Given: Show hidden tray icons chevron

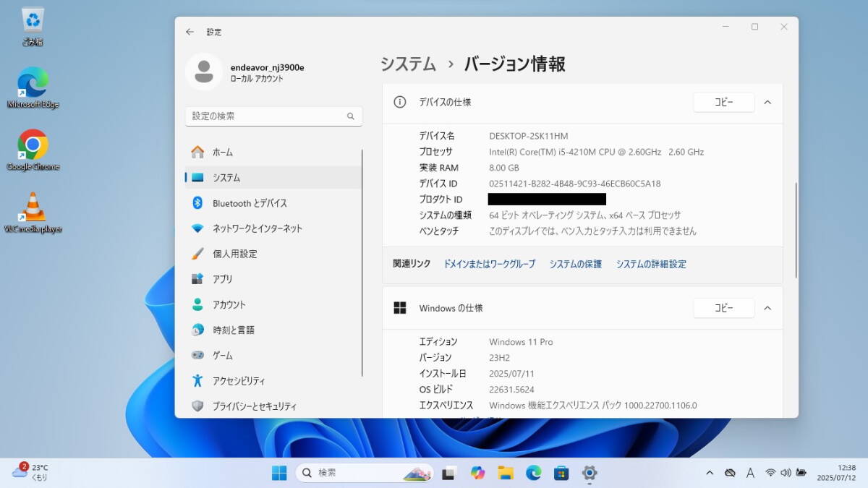Looking at the screenshot, I should (710, 473).
